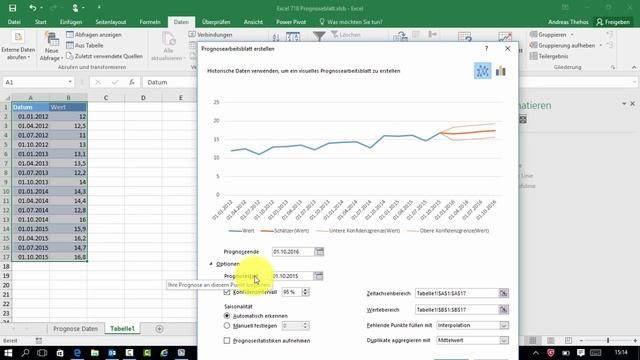Expand Gruppierung aufheben dropdown arrow
This screenshot has width=640, height=360.
600,45
